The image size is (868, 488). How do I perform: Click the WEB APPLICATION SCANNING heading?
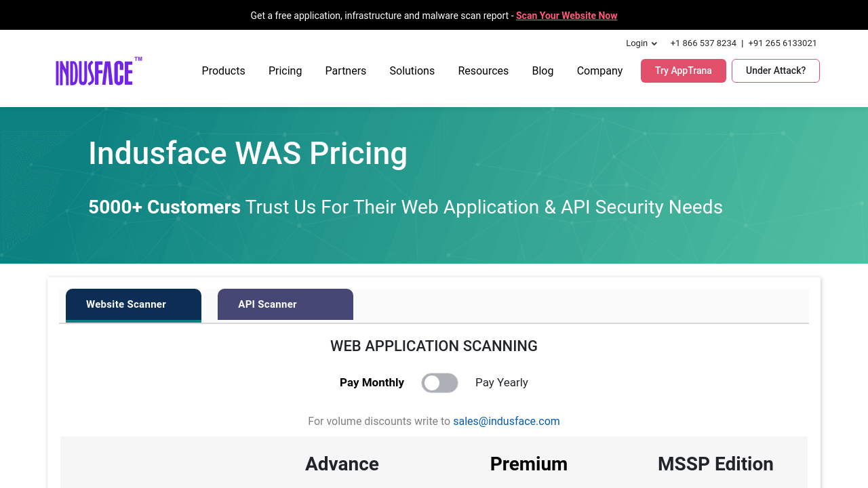(x=434, y=346)
